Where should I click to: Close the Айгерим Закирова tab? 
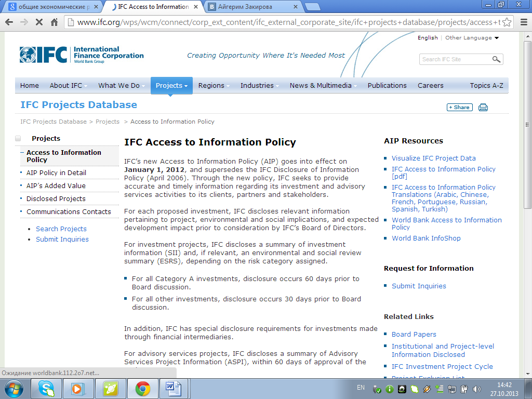[x=295, y=7]
